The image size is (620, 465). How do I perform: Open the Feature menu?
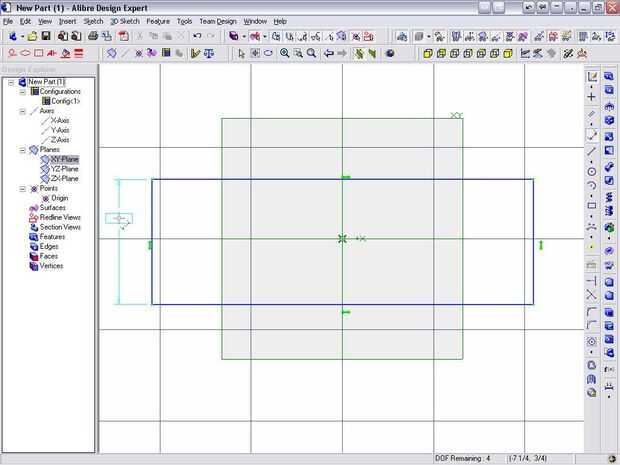click(x=158, y=21)
